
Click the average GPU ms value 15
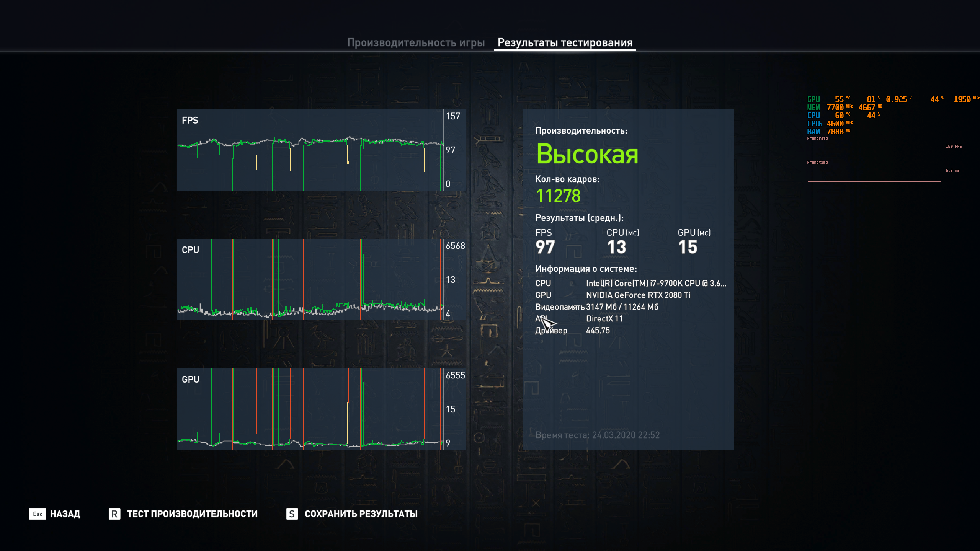(688, 247)
